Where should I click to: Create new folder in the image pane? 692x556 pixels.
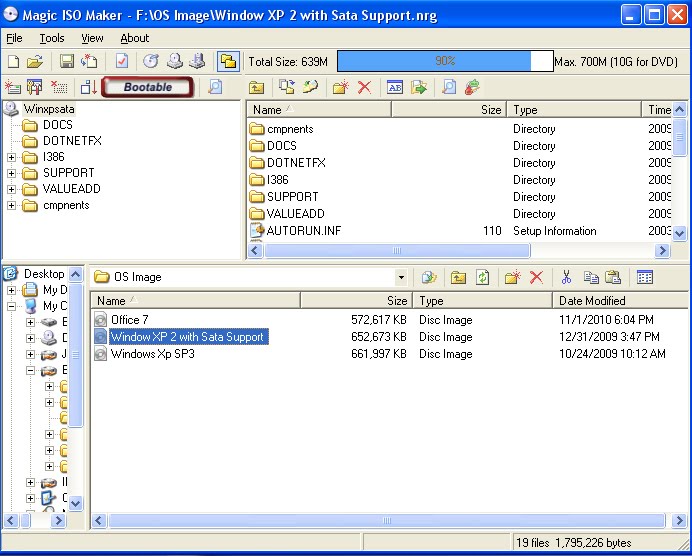click(340, 87)
